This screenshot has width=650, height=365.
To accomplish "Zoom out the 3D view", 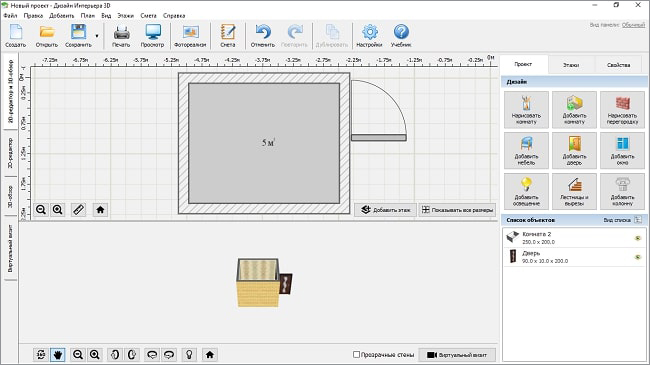I will coord(78,355).
